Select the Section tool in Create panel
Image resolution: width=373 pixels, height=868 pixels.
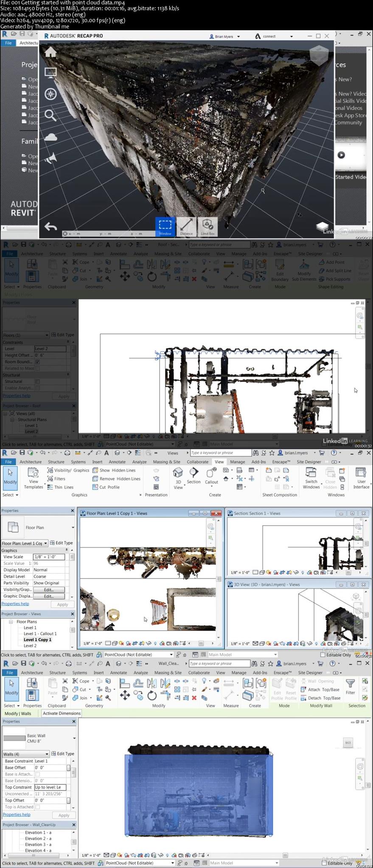[194, 476]
